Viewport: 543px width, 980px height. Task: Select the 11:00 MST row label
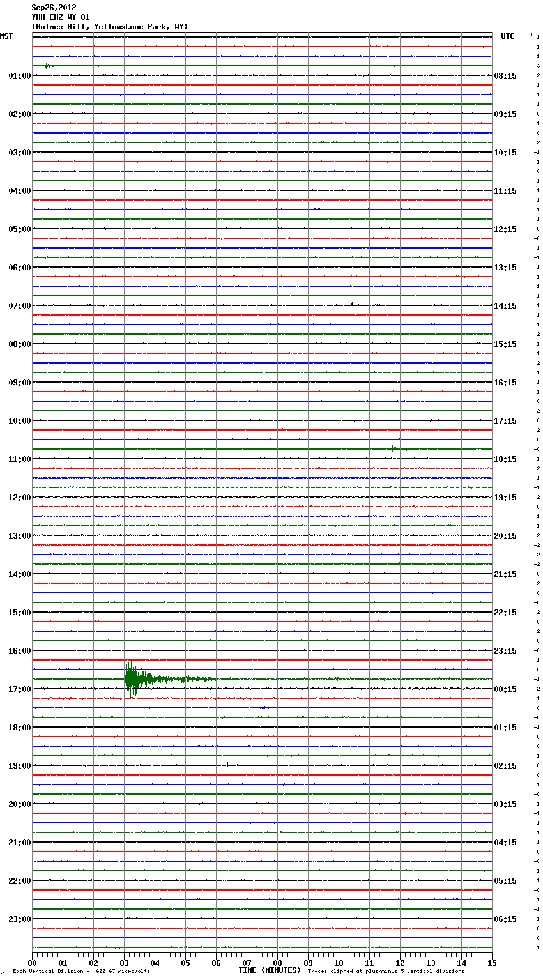point(19,459)
